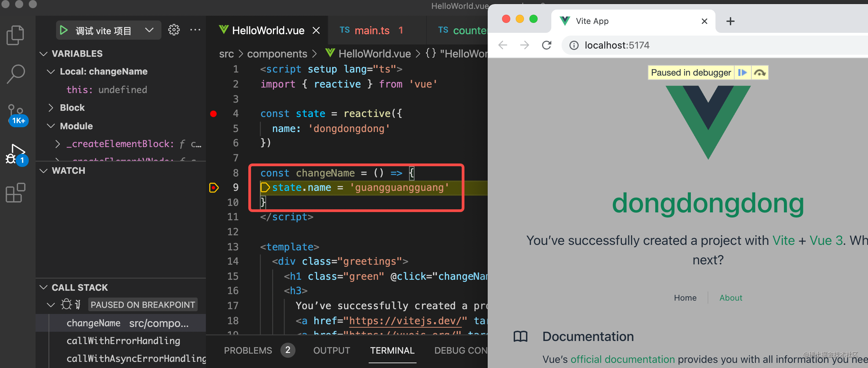Step over next call in browser overlay
Viewport: 868px width, 368px height.
(x=760, y=73)
